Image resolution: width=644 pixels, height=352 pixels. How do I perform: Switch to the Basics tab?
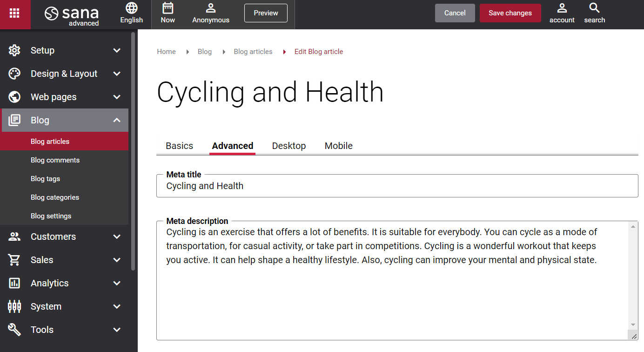coord(179,146)
